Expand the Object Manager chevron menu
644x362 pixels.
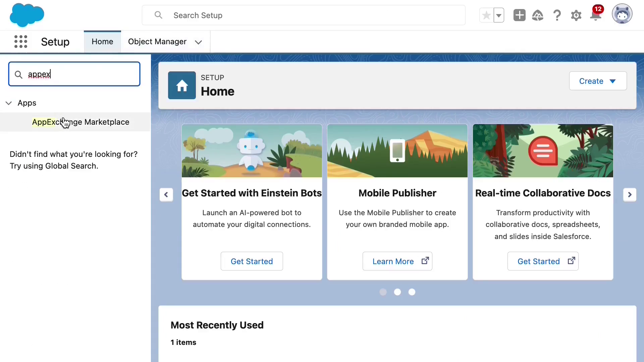click(x=198, y=42)
